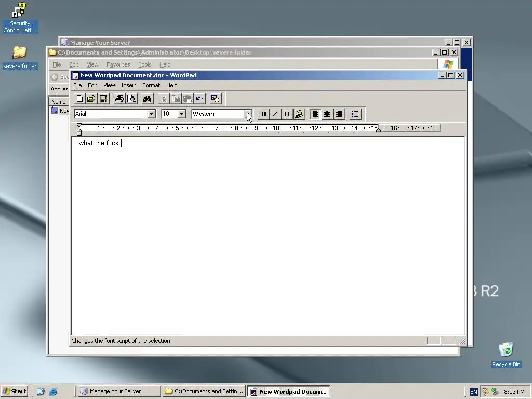Image resolution: width=532 pixels, height=399 pixels.
Task: Expand the Western font script dropdown
Action: pyautogui.click(x=249, y=114)
